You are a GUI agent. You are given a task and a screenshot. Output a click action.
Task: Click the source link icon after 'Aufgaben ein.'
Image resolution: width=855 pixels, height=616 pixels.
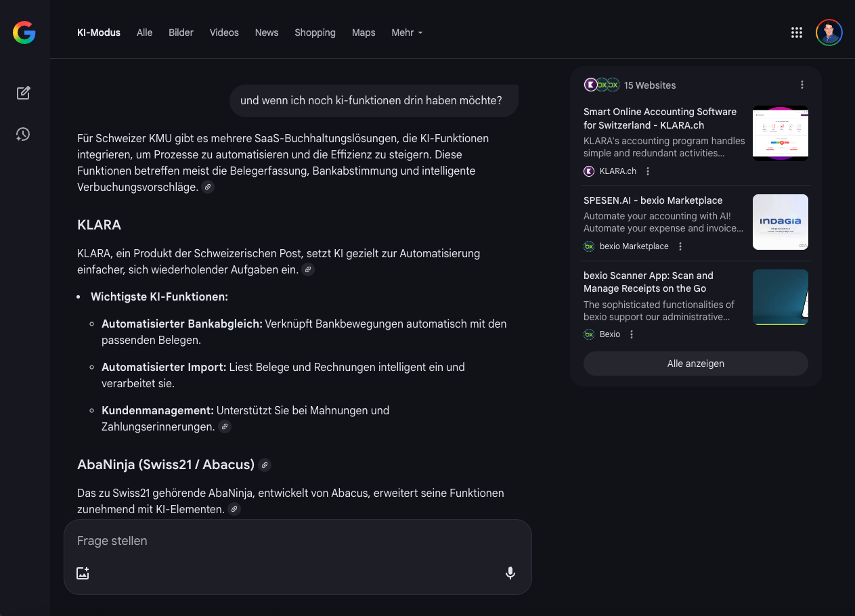click(x=308, y=269)
